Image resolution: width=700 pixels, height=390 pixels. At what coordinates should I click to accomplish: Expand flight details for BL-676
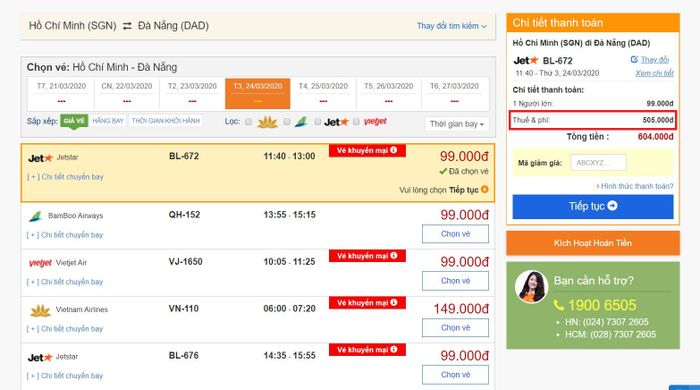pos(65,376)
